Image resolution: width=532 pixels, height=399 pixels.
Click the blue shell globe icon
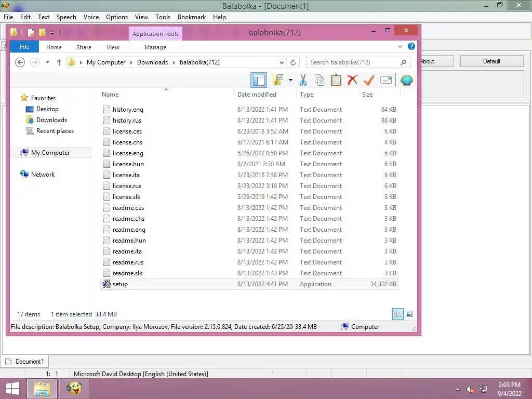[406, 81]
